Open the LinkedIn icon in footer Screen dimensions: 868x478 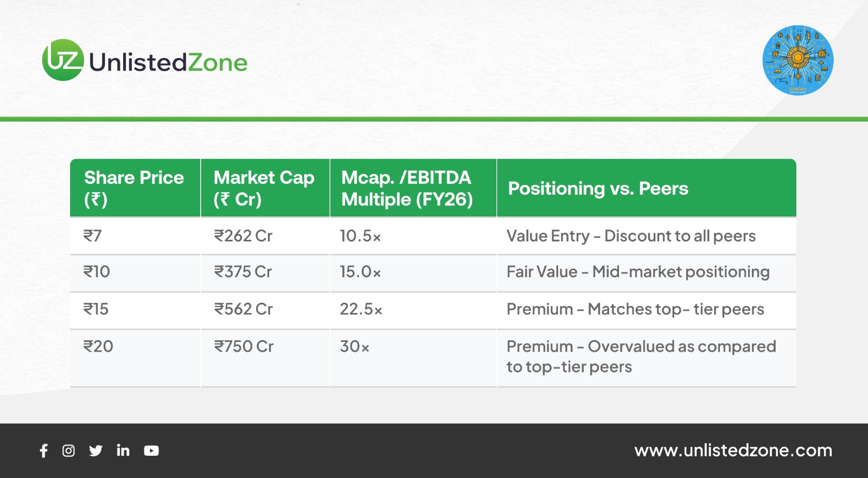point(123,450)
